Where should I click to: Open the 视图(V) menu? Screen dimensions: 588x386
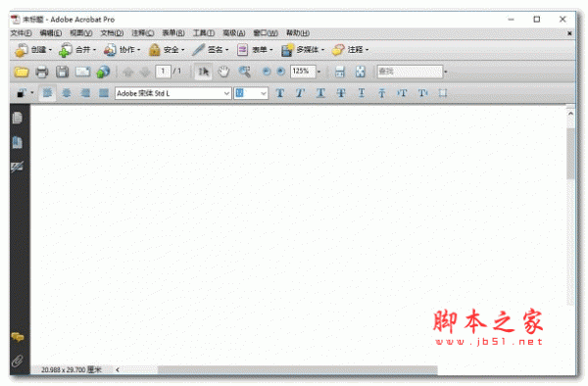click(x=81, y=33)
